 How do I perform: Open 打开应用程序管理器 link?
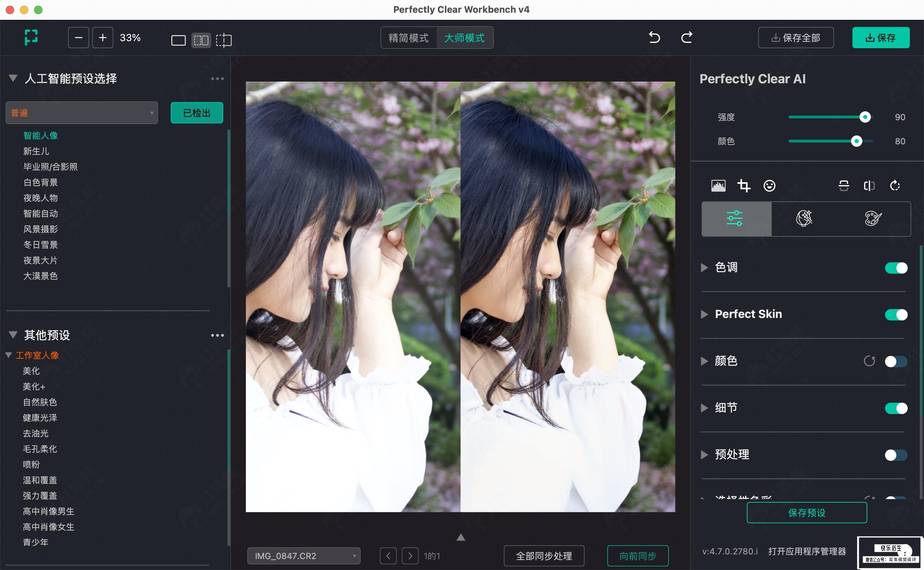pos(807,551)
